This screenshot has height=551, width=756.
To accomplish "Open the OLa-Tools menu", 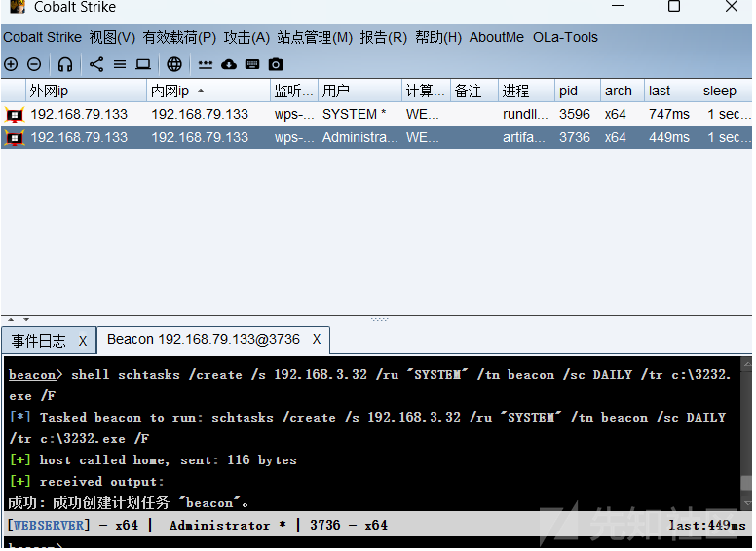I will click(565, 37).
